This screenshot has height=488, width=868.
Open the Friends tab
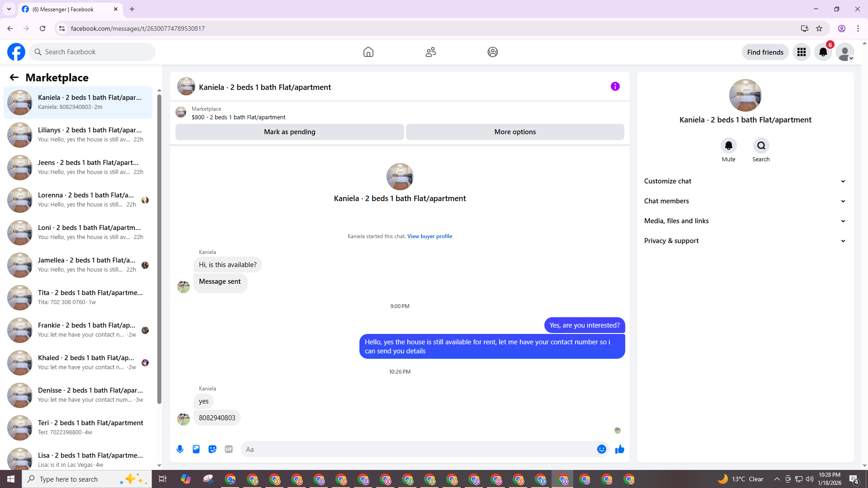(x=430, y=52)
